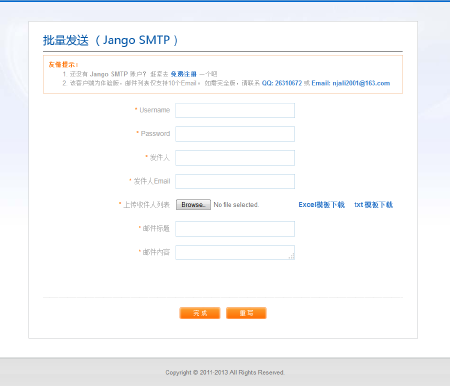Click the 发件人 sender name field
The image size is (450, 386).
point(235,158)
